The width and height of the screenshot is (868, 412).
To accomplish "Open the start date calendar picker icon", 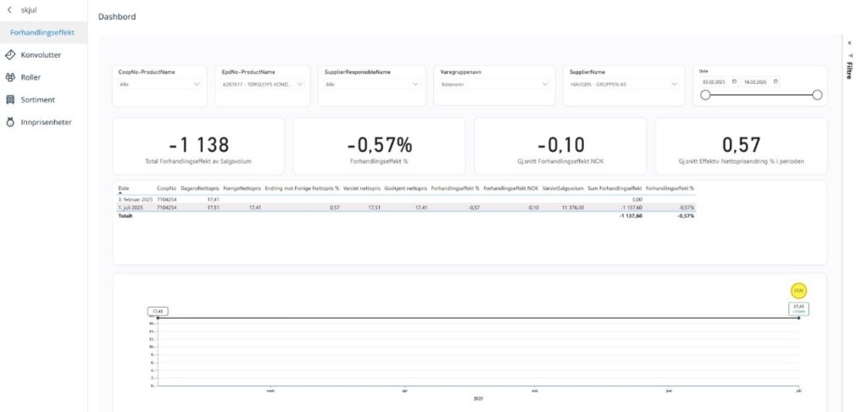I will coord(734,81).
